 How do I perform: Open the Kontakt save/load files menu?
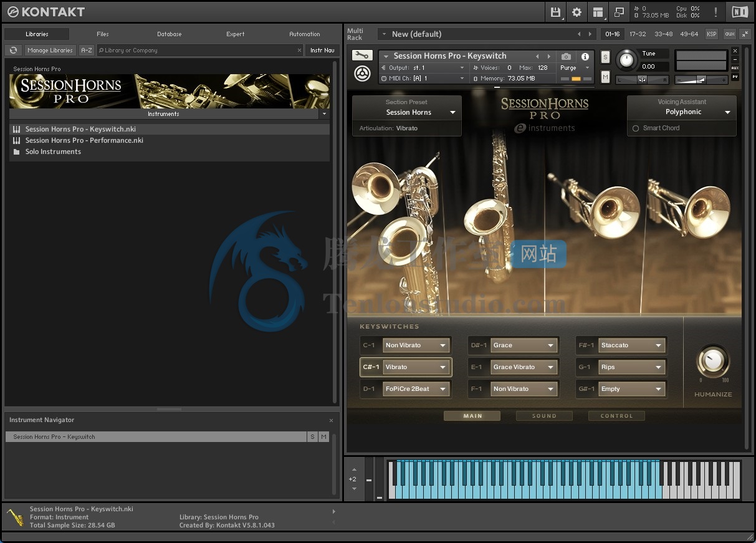click(x=556, y=12)
